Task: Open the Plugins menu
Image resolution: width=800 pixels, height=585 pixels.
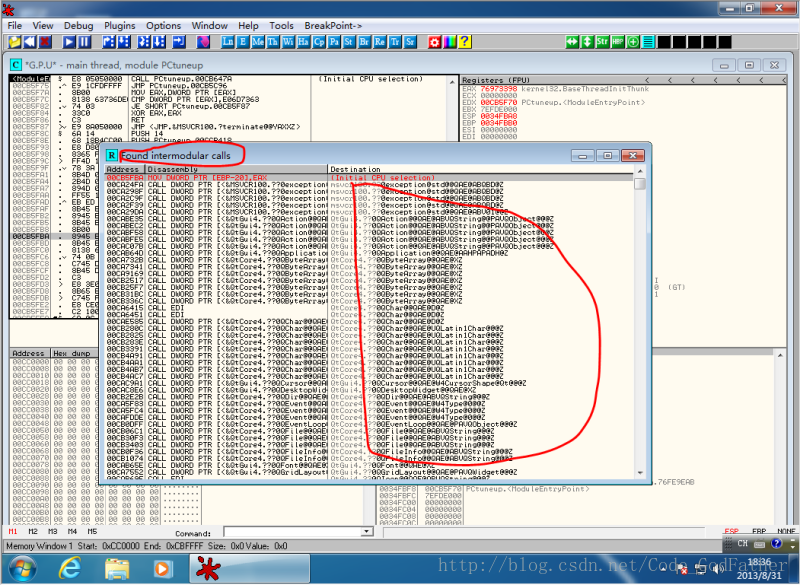Action: (x=120, y=26)
